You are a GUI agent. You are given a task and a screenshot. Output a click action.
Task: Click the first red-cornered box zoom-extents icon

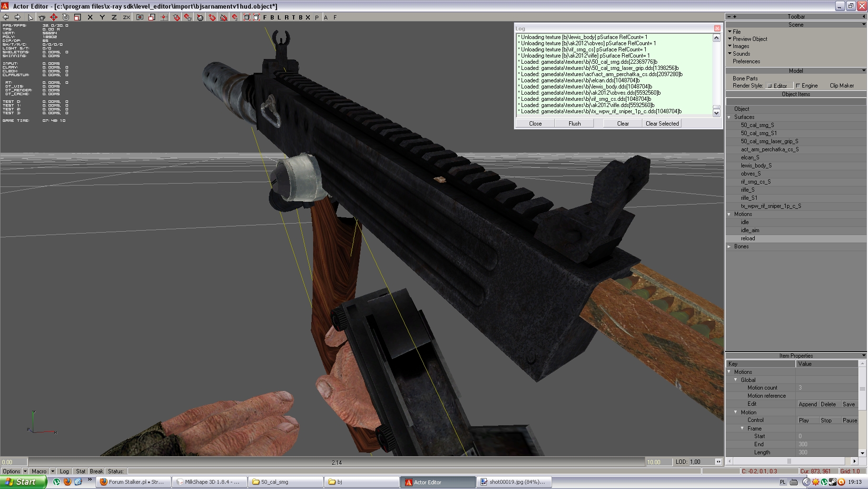click(247, 17)
